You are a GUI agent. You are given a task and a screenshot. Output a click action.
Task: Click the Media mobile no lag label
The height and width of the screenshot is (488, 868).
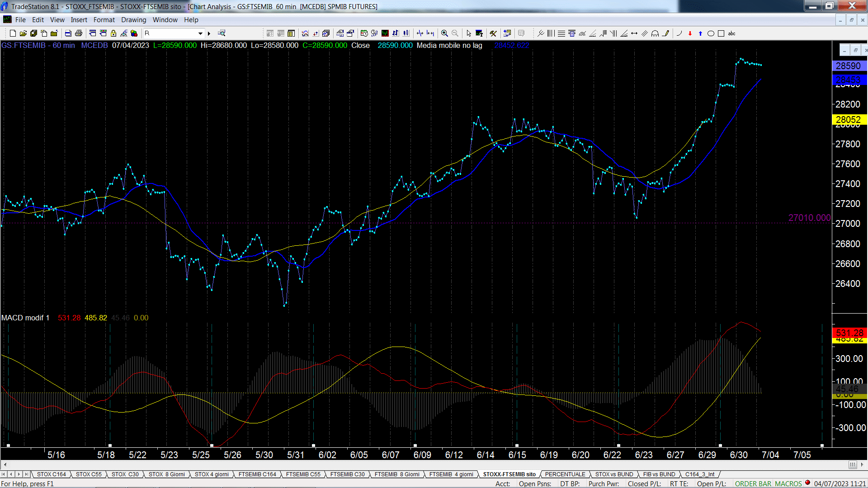449,46
